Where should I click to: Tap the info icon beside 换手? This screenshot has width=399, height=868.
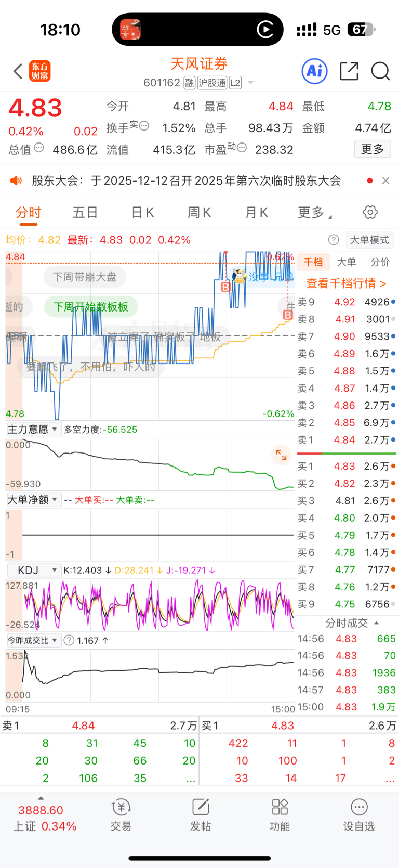(144, 125)
